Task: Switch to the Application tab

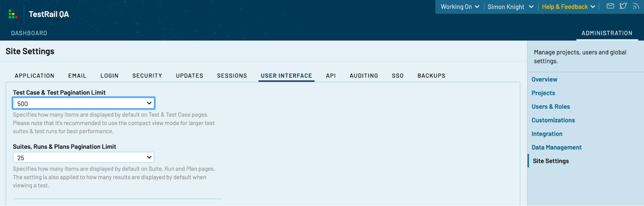Action: [x=35, y=76]
